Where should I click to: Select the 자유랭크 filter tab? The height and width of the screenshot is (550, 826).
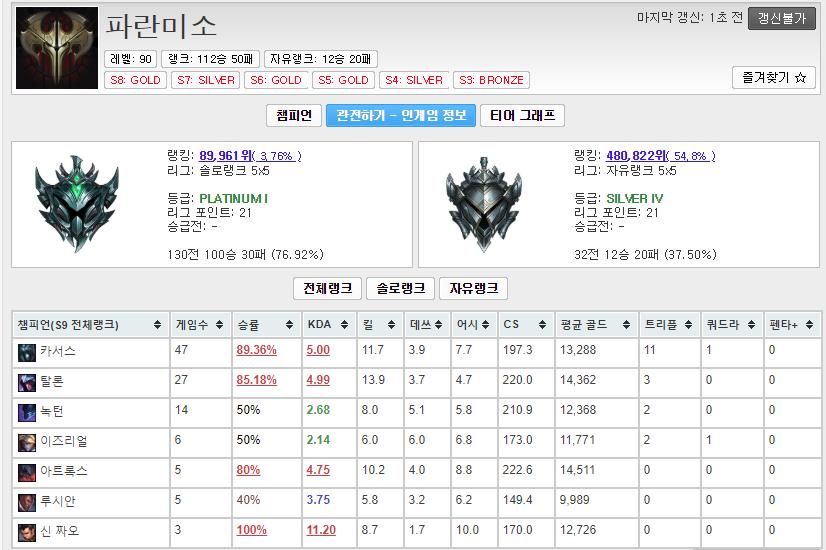point(473,288)
